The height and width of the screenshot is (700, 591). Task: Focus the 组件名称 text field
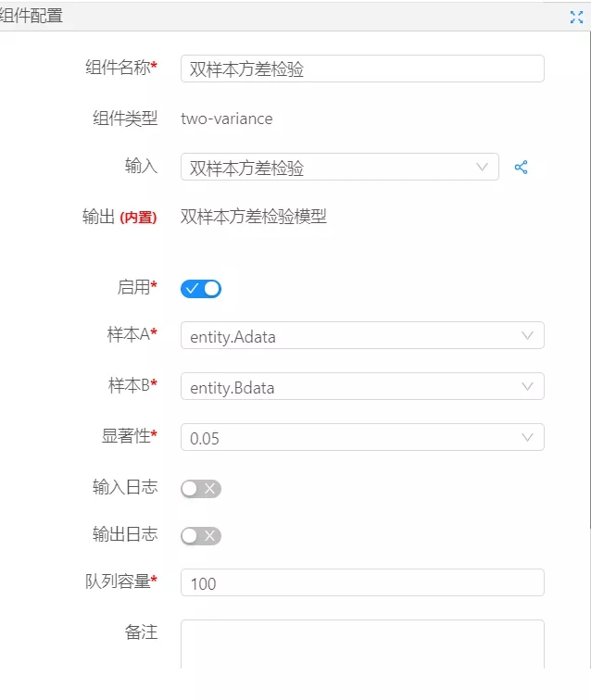[x=361, y=69]
